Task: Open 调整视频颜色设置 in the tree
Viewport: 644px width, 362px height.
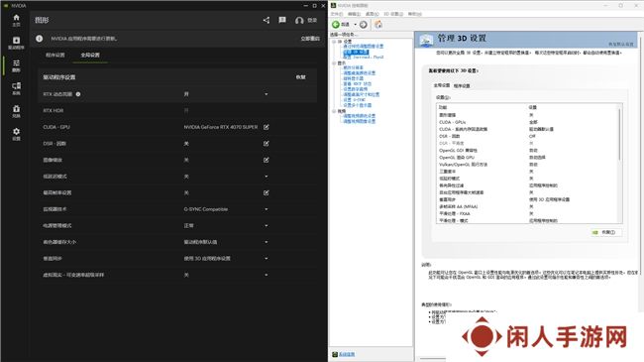Action: pos(360,116)
